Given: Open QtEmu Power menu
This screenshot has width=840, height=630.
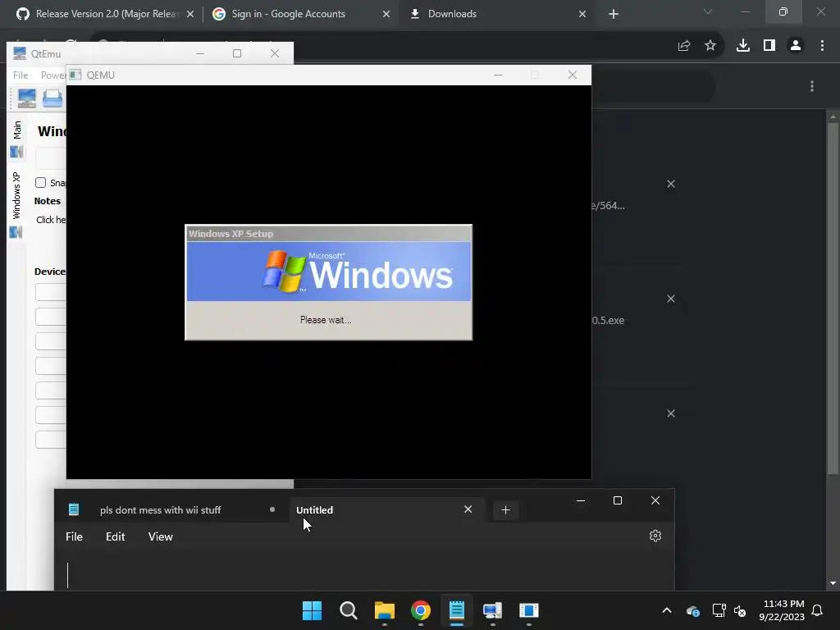Looking at the screenshot, I should click(x=53, y=75).
